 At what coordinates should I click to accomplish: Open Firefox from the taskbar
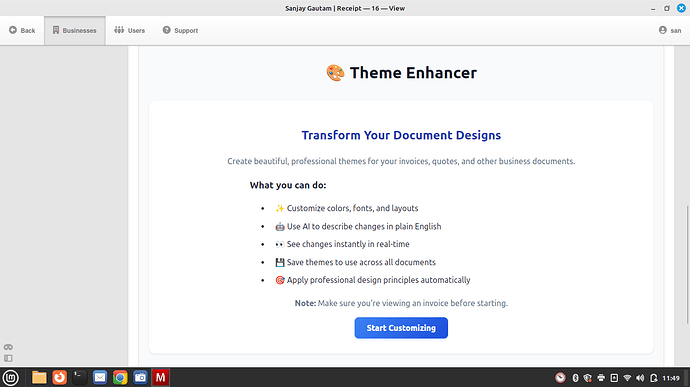[x=59, y=377]
